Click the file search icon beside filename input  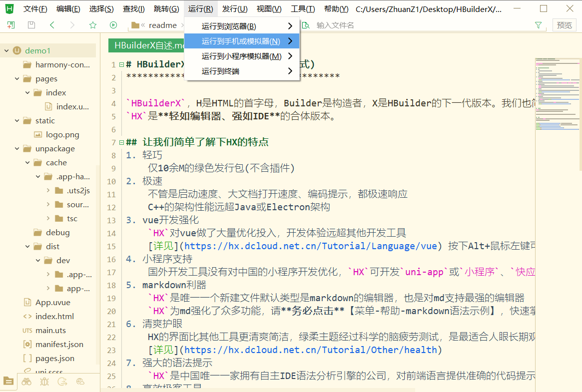point(306,25)
